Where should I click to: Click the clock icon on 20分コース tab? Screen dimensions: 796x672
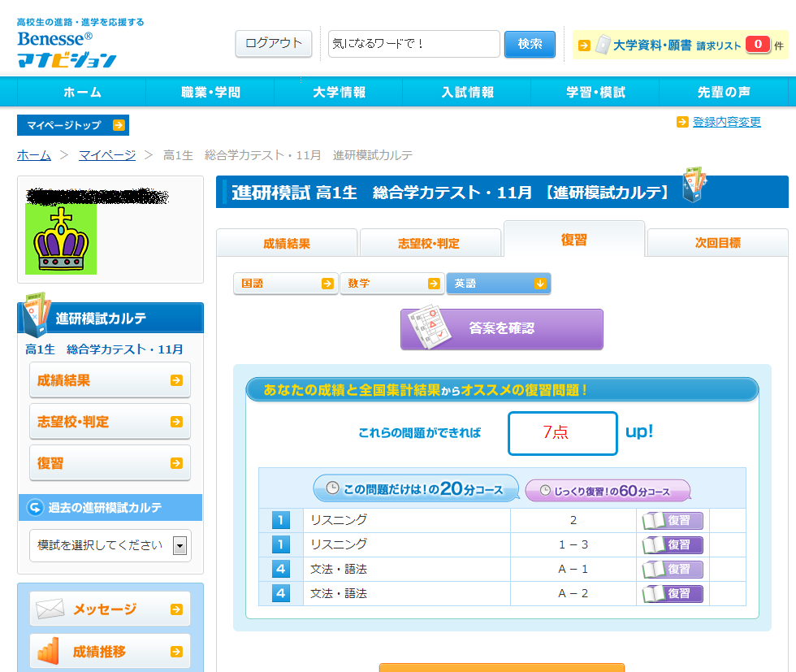332,488
